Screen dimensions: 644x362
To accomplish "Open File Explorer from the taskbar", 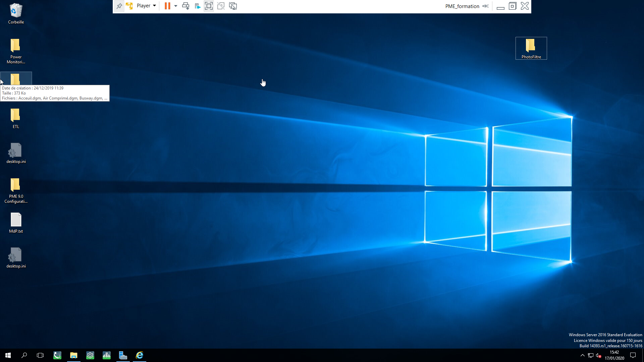I will [74, 355].
